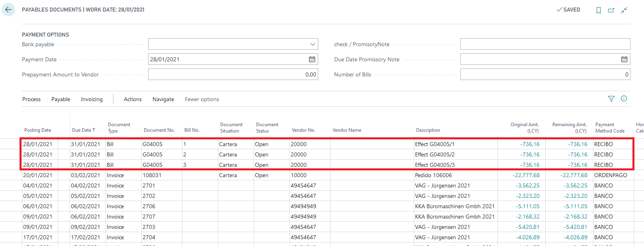Click vendor number 10000

[x=299, y=175]
